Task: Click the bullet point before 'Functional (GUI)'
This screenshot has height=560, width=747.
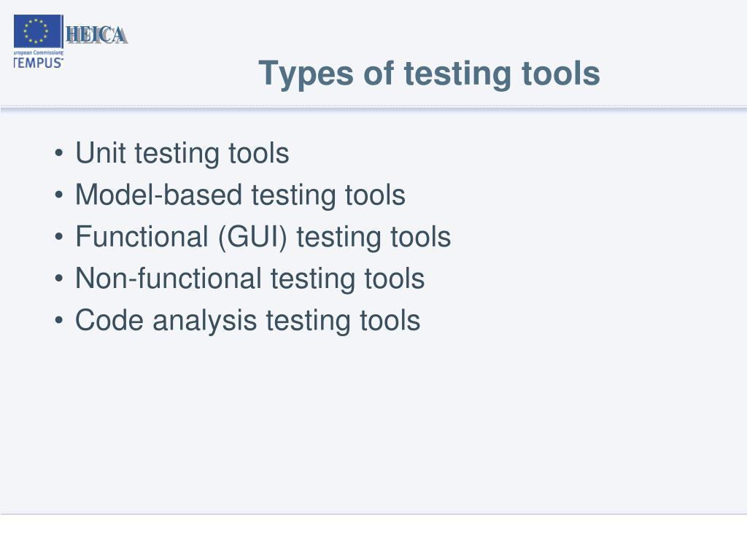Action: (58, 237)
